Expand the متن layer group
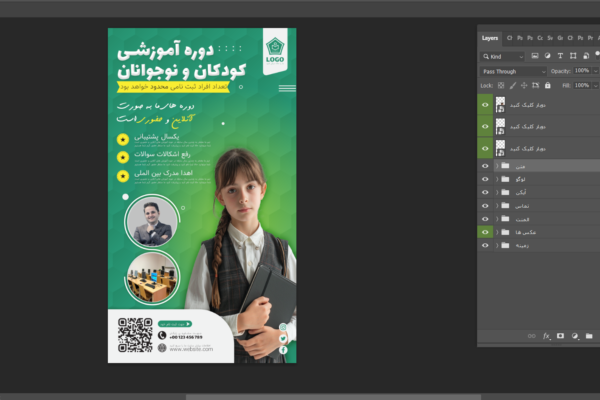Screen dimensions: 600x400 (496, 166)
